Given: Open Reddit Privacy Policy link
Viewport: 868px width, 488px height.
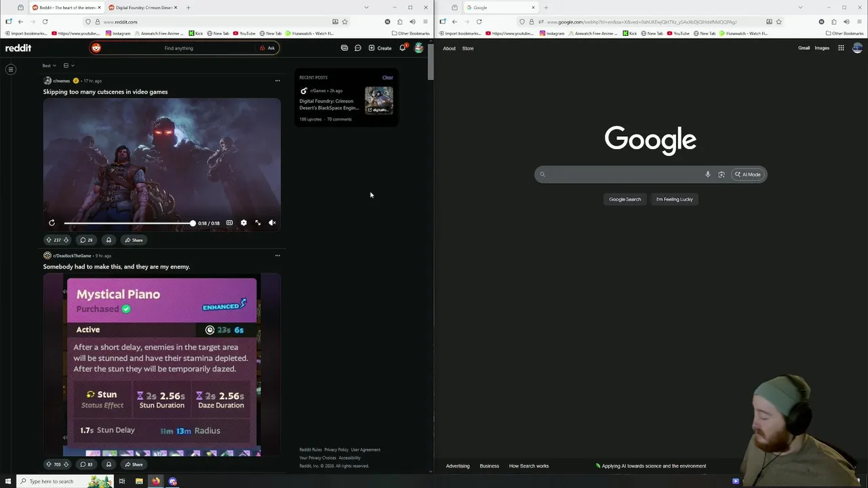Looking at the screenshot, I should coord(336,449).
